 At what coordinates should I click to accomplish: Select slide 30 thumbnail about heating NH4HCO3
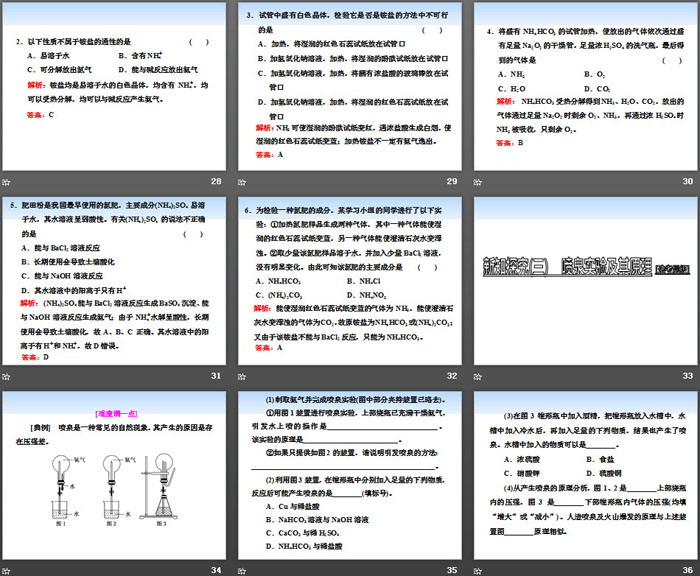(581, 87)
